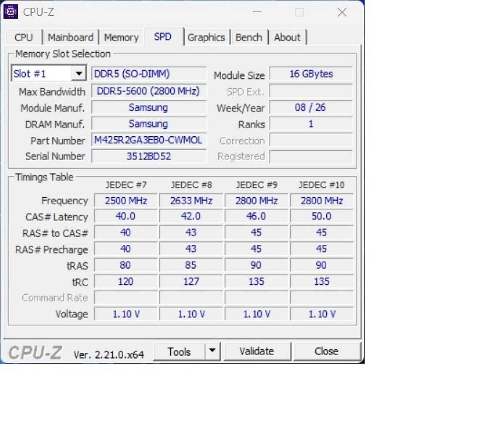
Task: Click JEDEC #7 Voltage 1.10 V cell
Action: (x=126, y=314)
